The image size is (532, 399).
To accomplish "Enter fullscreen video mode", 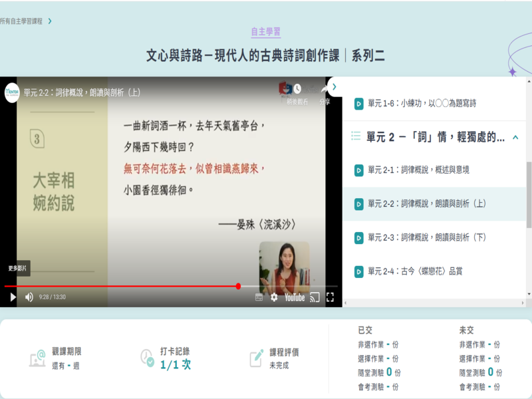I will tap(331, 297).
